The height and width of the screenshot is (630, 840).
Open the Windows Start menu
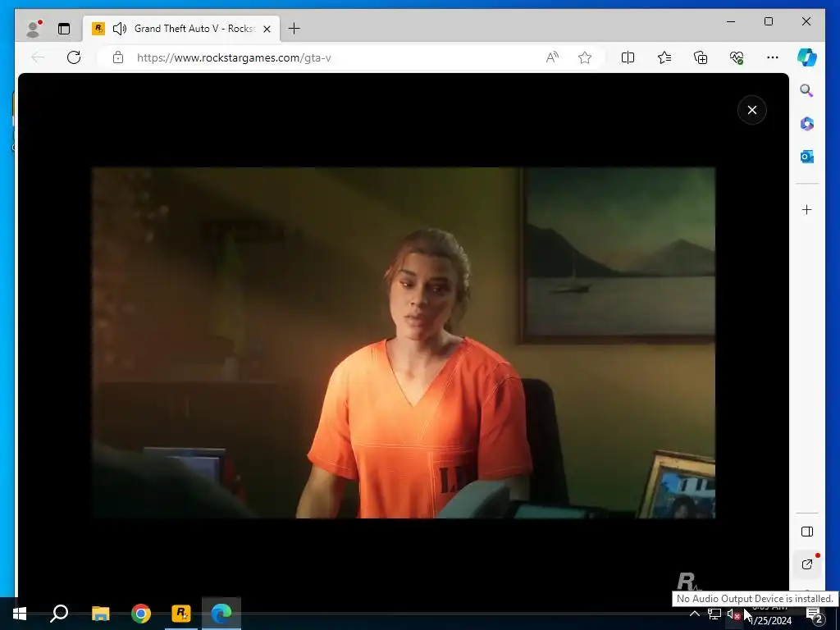pyautogui.click(x=20, y=614)
